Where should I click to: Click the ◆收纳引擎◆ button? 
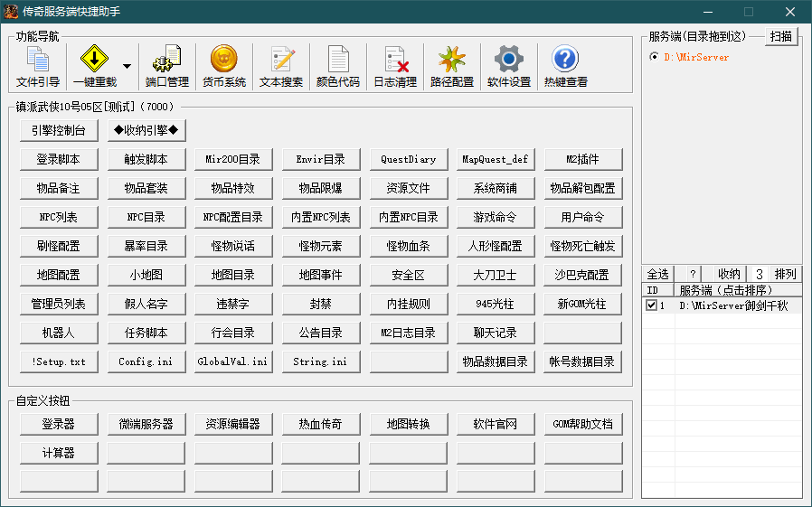tap(146, 130)
